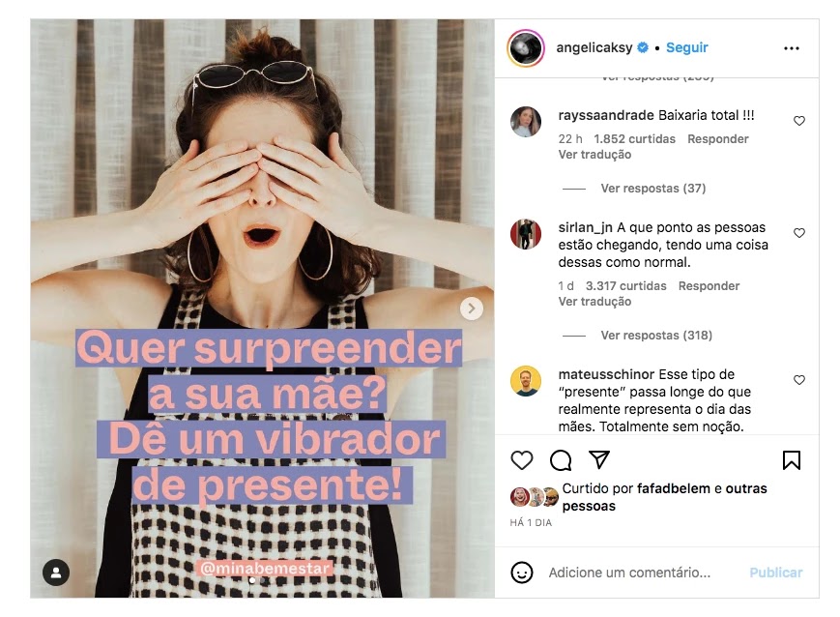
Task: Show translation under sirlan_jn's comment
Action: pos(594,302)
